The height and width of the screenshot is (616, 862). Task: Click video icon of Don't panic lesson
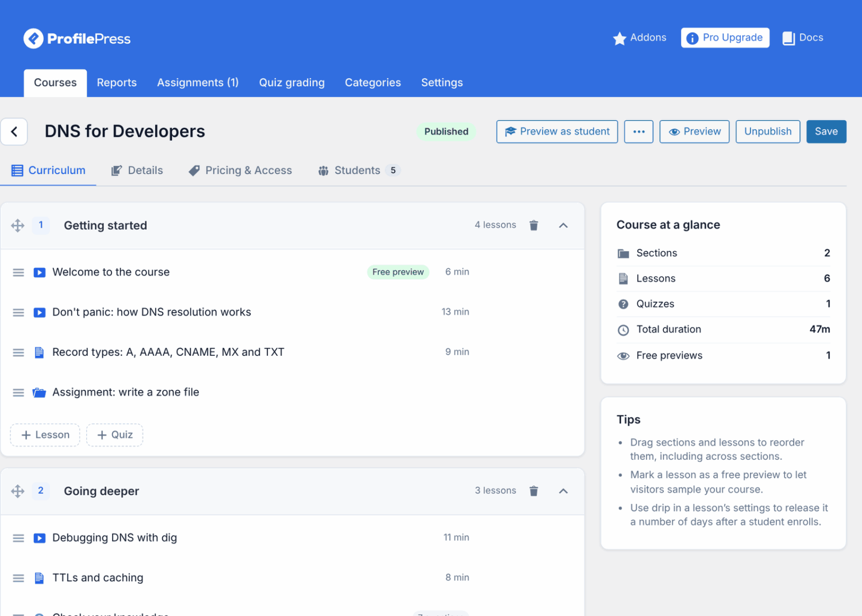coord(39,313)
